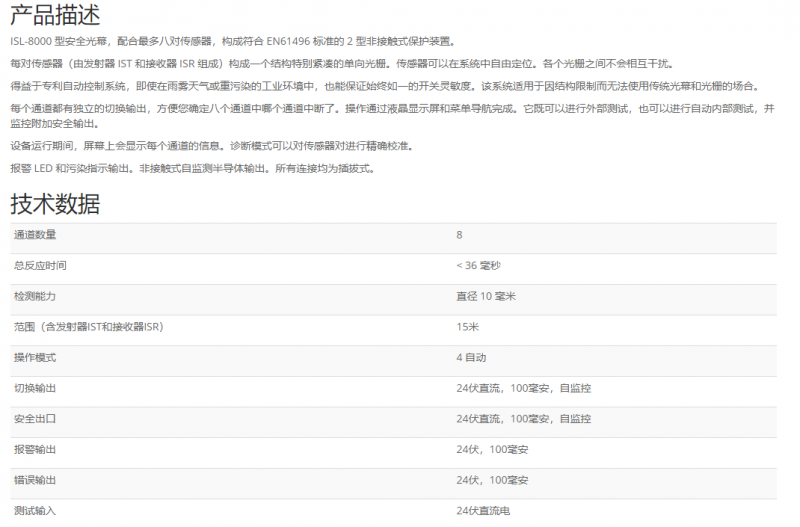Click the 产品描述 heading

[55, 16]
